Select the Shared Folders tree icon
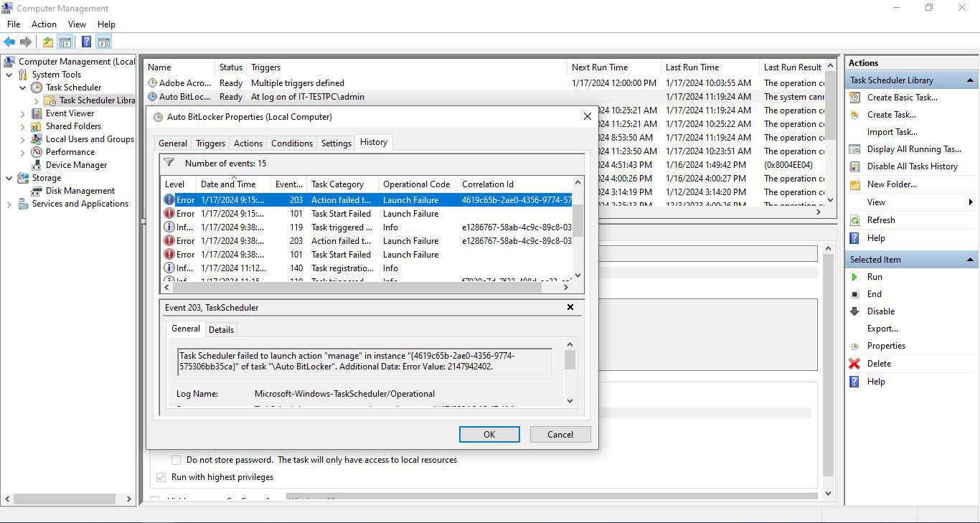Screen dimensions: 980x523 37,126
